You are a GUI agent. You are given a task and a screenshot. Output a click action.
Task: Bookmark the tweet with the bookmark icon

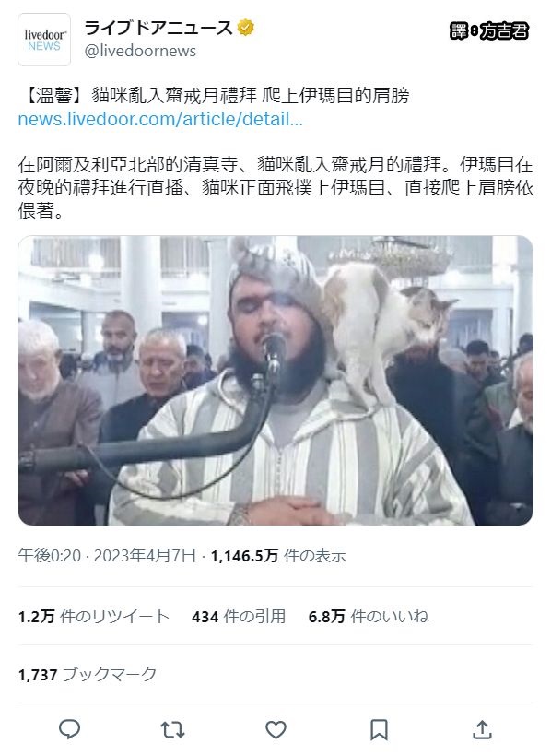(x=379, y=730)
